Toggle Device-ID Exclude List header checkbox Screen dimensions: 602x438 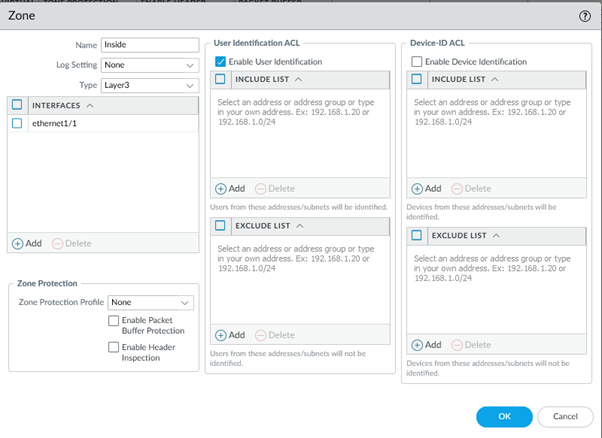click(x=417, y=235)
